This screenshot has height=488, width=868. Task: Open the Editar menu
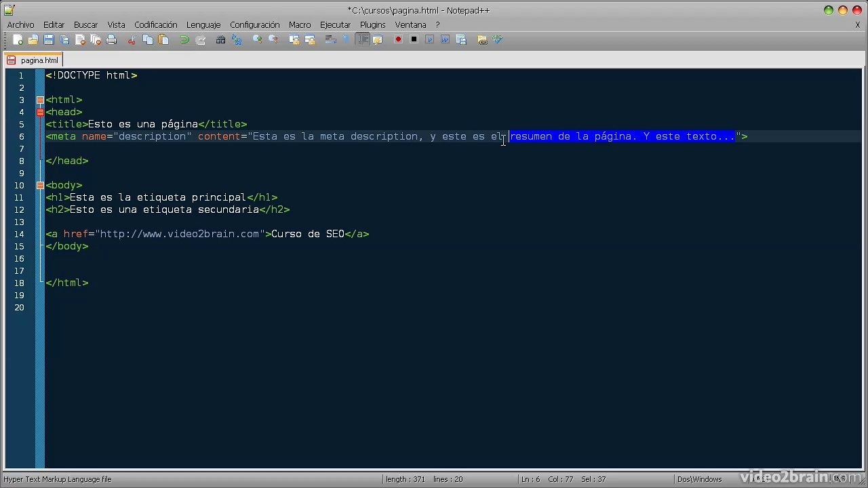(54, 25)
